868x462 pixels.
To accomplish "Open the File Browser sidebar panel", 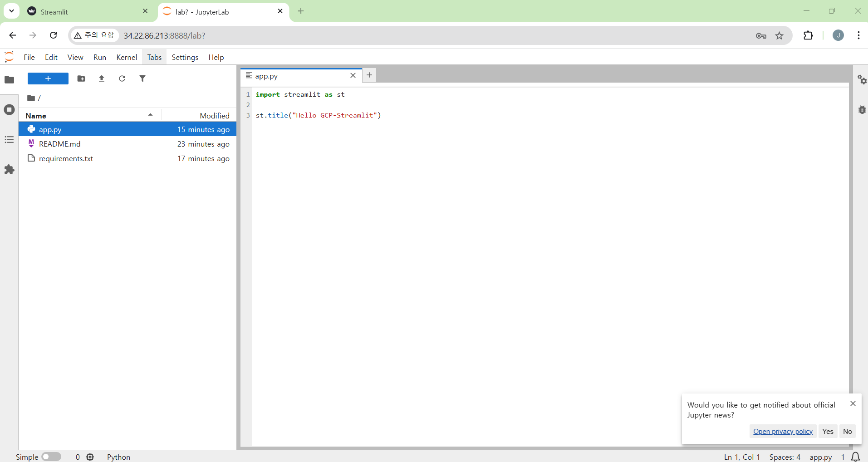I will coord(9,80).
